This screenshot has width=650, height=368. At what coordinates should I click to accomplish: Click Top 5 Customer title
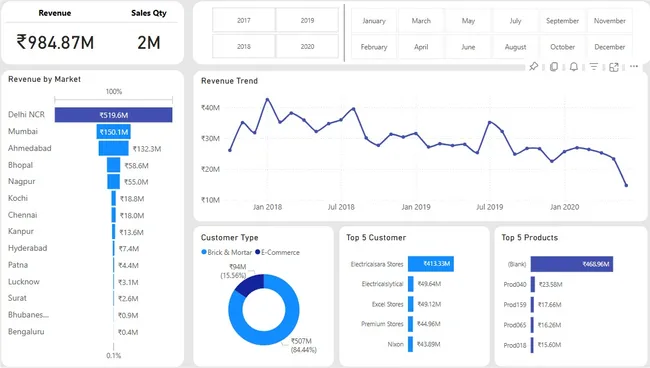(376, 237)
